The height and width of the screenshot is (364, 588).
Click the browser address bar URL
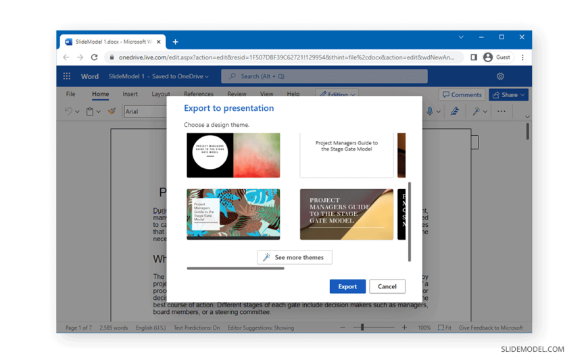pos(287,57)
